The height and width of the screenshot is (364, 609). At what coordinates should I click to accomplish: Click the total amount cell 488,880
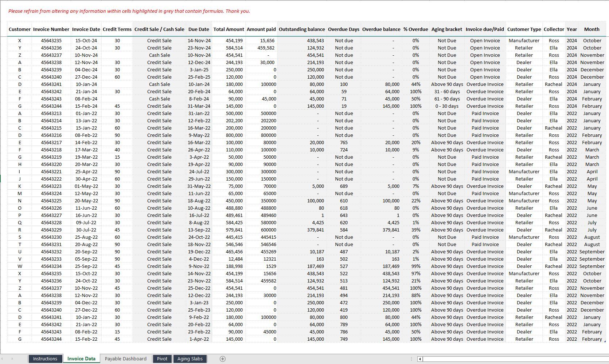[229, 208]
